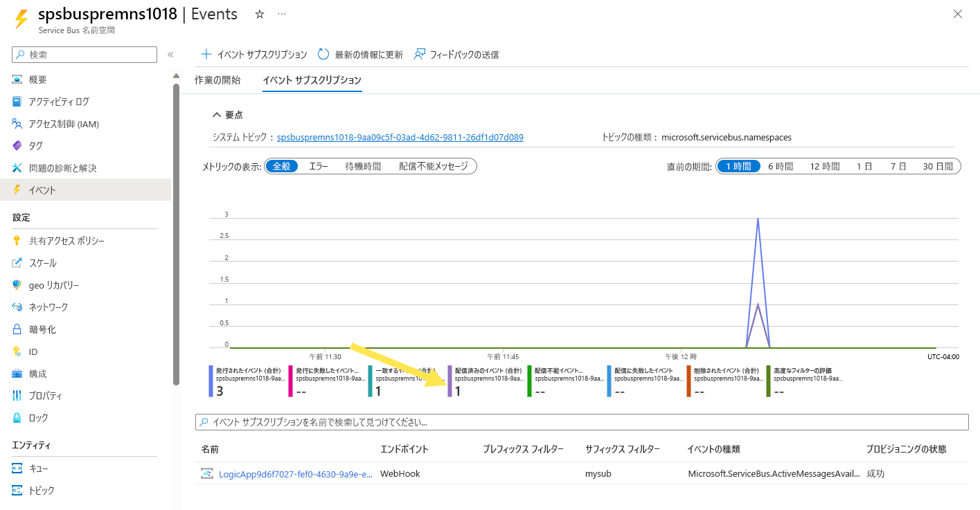Click the WebHook endpoint cell
This screenshot has height=510, width=980.
(400, 474)
